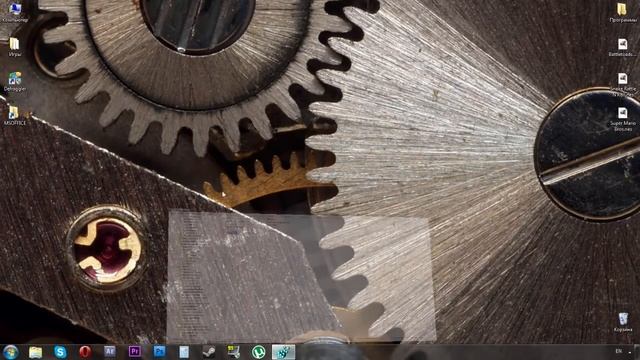Open the Defraggler desktop shortcut
Image resolution: width=640 pixels, height=360 pixels.
pyautogui.click(x=15, y=82)
